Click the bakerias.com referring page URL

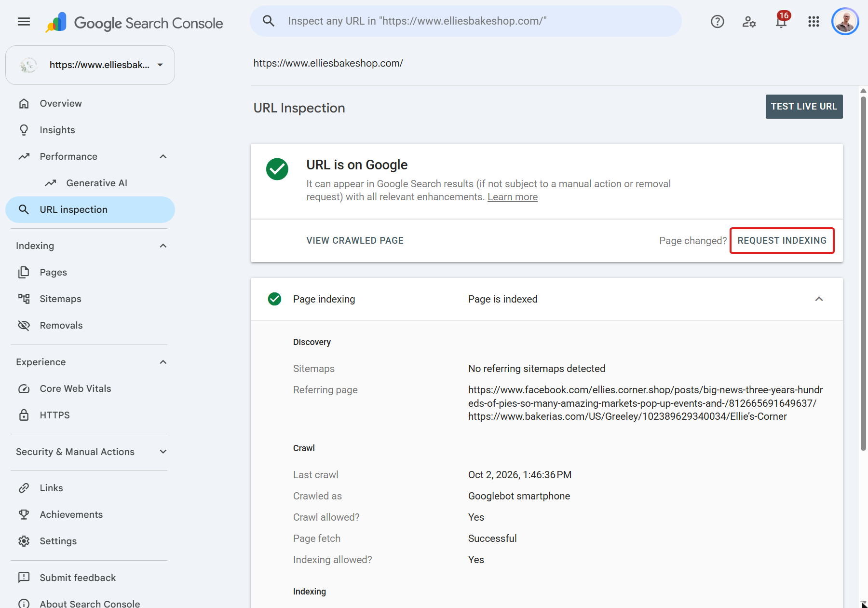click(x=627, y=416)
